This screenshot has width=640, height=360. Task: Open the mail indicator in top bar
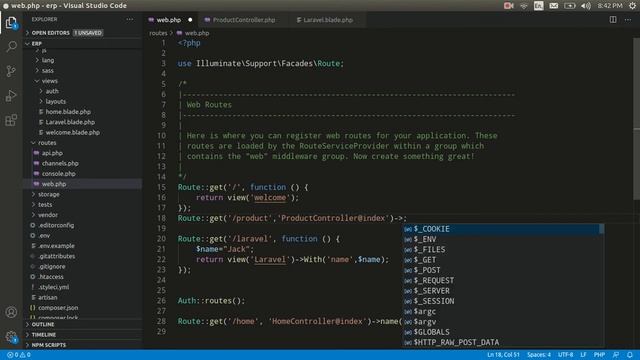553,6
